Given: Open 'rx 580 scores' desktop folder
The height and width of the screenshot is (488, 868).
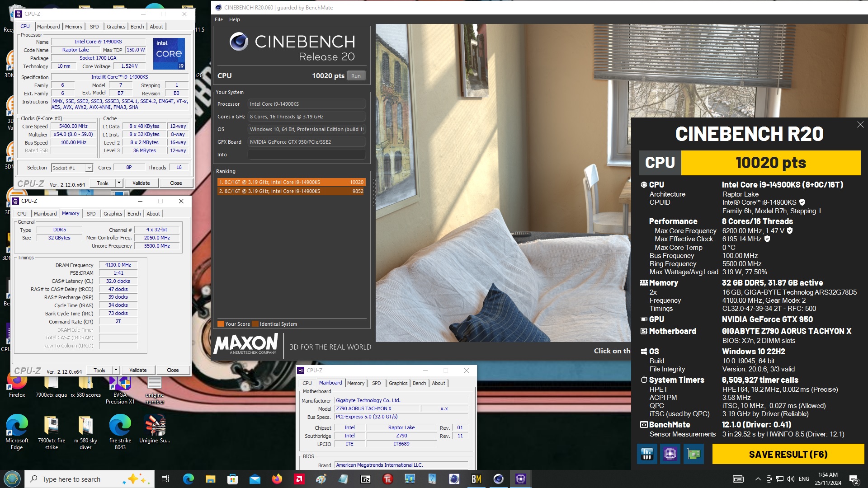Looking at the screenshot, I should pyautogui.click(x=85, y=386).
